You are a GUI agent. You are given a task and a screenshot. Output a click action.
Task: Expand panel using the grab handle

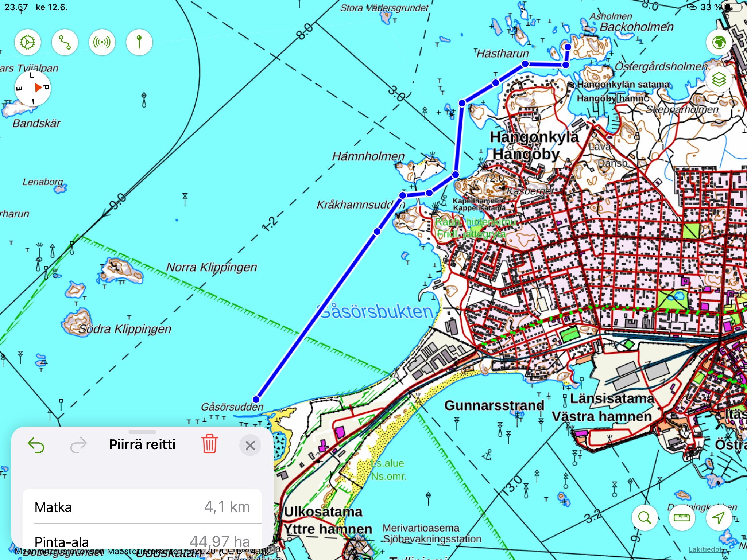(142, 432)
